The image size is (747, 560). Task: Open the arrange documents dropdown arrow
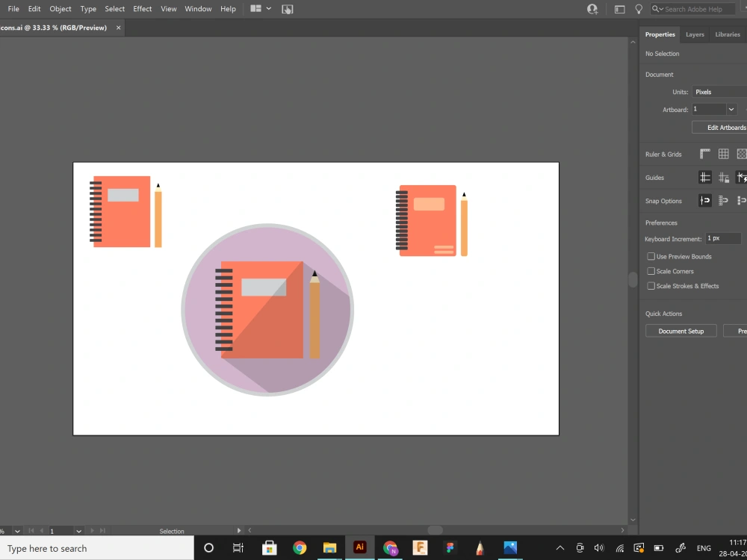coord(269,8)
